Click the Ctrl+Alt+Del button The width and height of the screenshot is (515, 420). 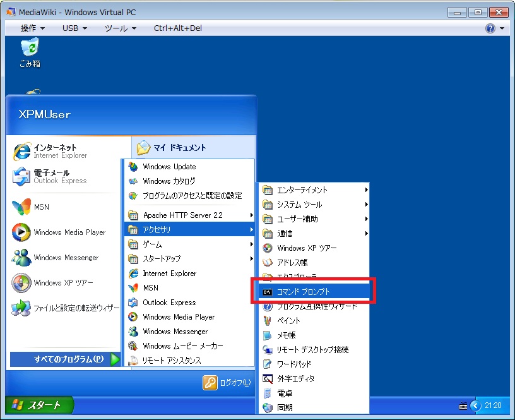click(x=178, y=28)
